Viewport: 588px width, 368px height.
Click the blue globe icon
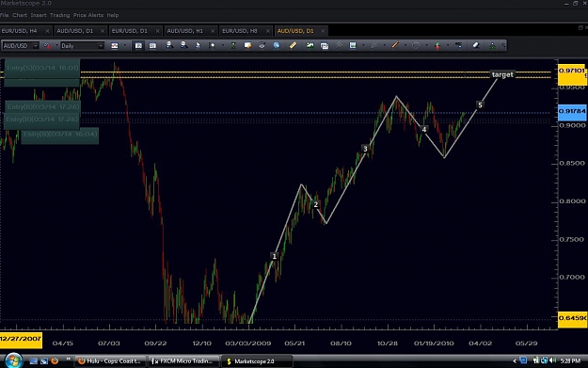277,45
